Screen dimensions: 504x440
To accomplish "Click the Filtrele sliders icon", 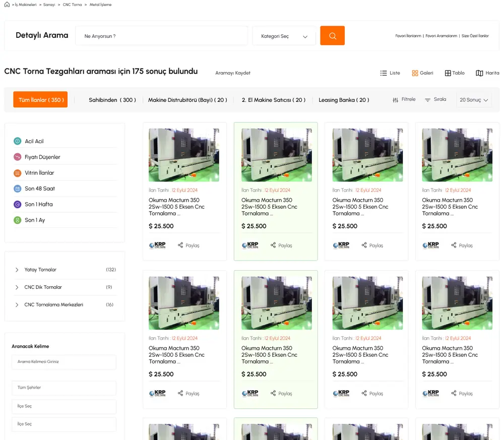I will (395, 100).
